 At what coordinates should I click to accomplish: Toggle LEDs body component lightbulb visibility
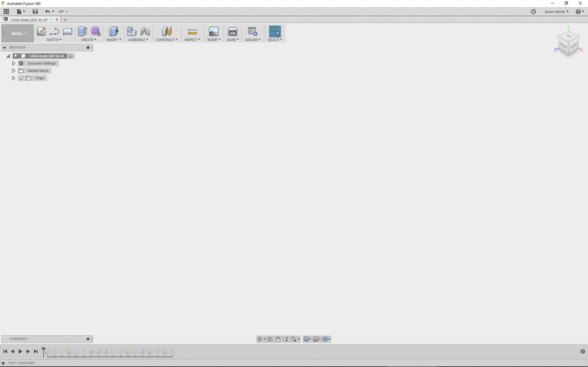pyautogui.click(x=15, y=56)
